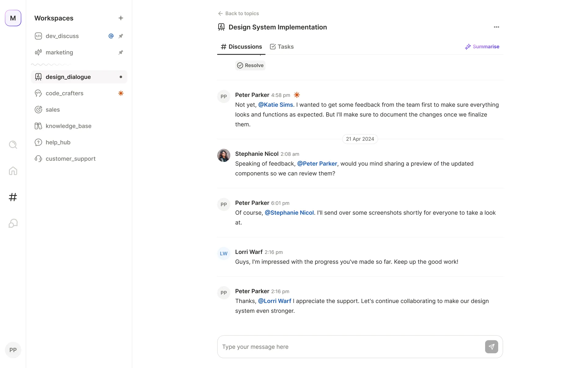Screen dimensions: 588x368
Task: Click the Summarise sparkle button
Action: click(x=482, y=47)
